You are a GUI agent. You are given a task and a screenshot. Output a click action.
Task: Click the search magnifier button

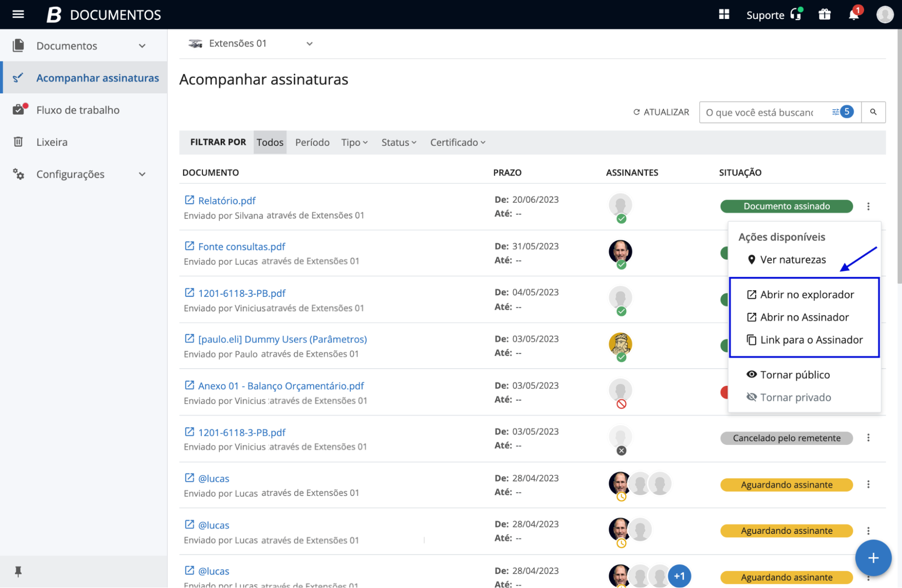click(x=873, y=112)
